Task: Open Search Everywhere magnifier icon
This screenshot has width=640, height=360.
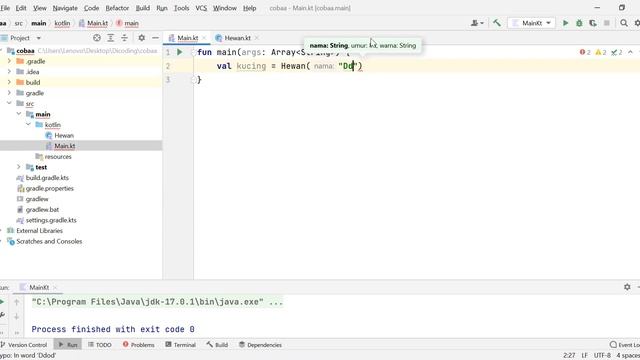Action: 624,23
